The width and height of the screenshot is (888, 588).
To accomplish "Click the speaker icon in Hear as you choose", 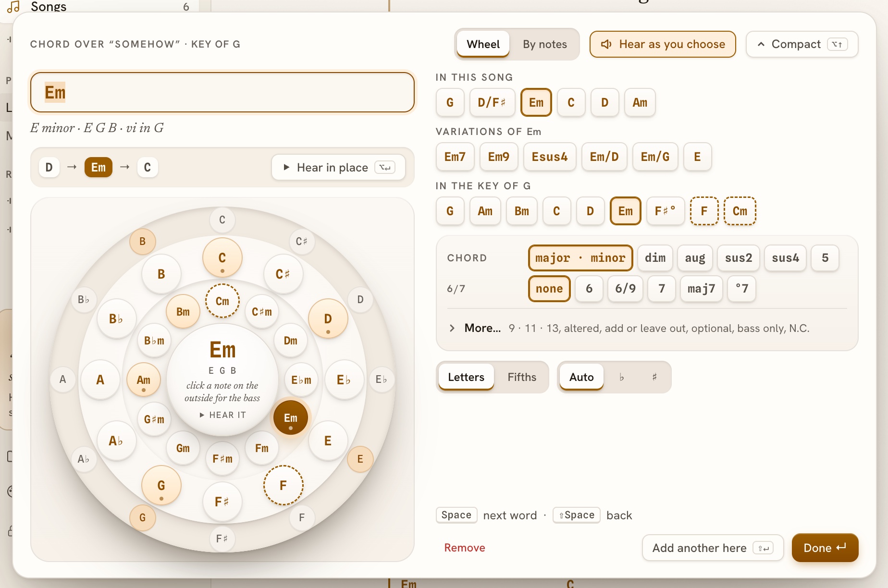I will (x=606, y=44).
